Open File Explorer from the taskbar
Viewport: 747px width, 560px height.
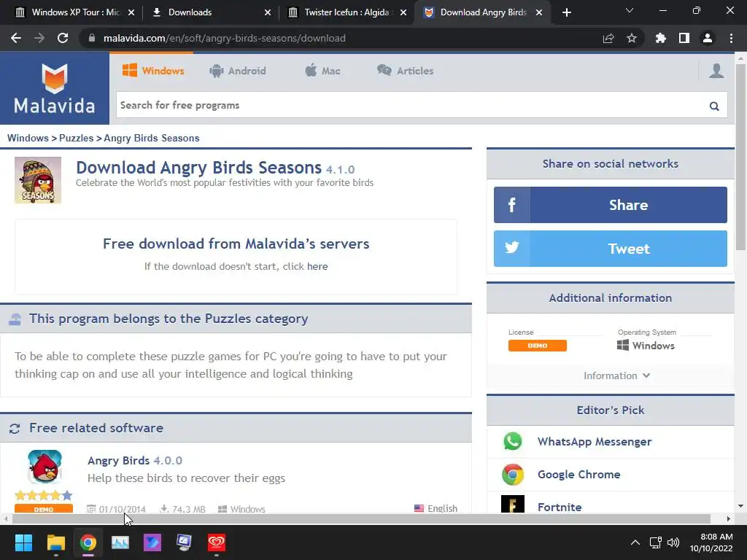click(x=55, y=542)
